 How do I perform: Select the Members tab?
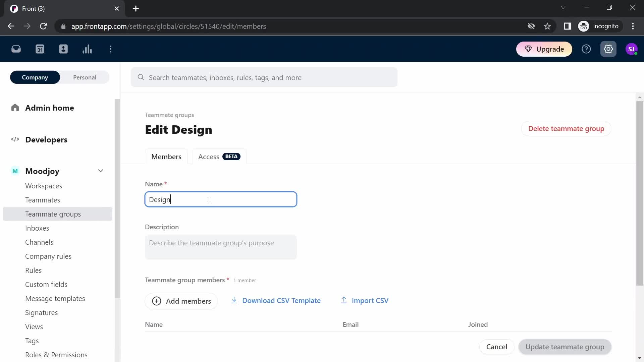[x=166, y=157]
